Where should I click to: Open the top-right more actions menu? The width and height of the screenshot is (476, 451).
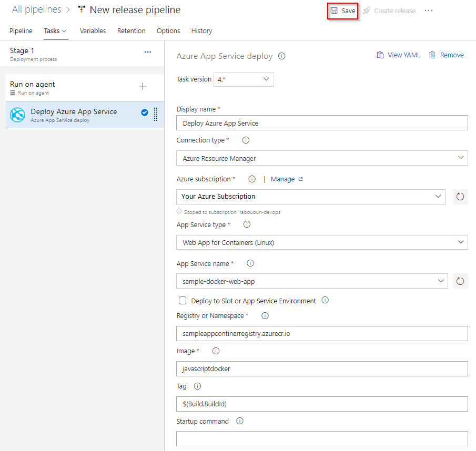point(428,10)
